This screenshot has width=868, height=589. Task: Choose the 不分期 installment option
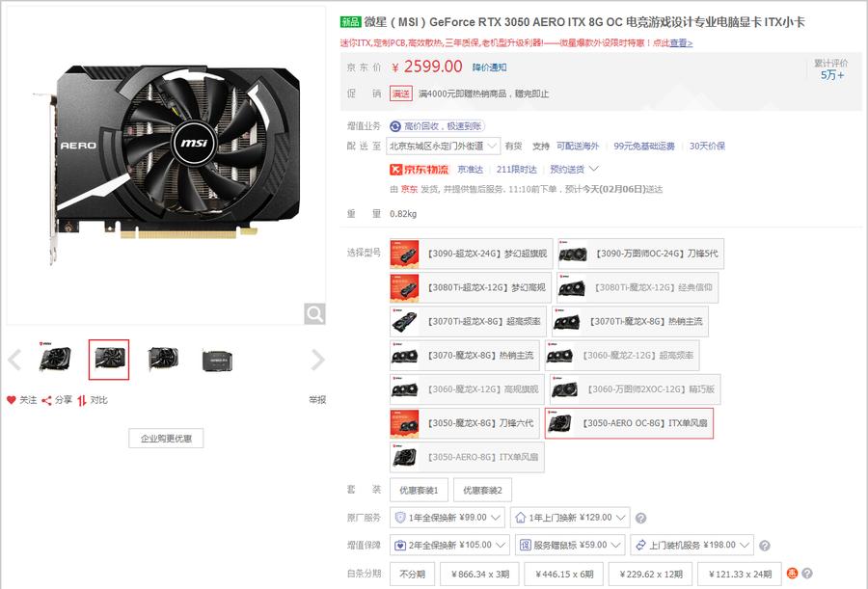pos(413,575)
